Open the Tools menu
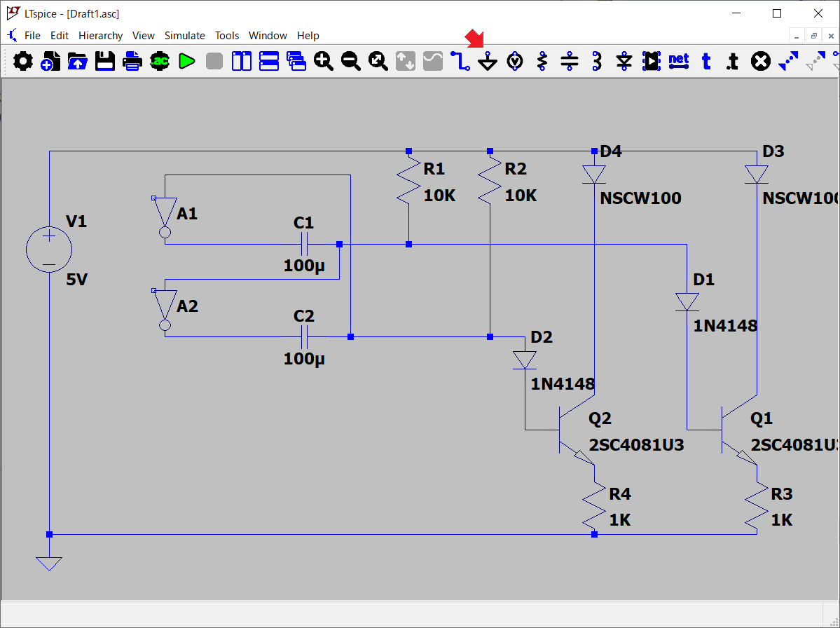 tap(227, 35)
